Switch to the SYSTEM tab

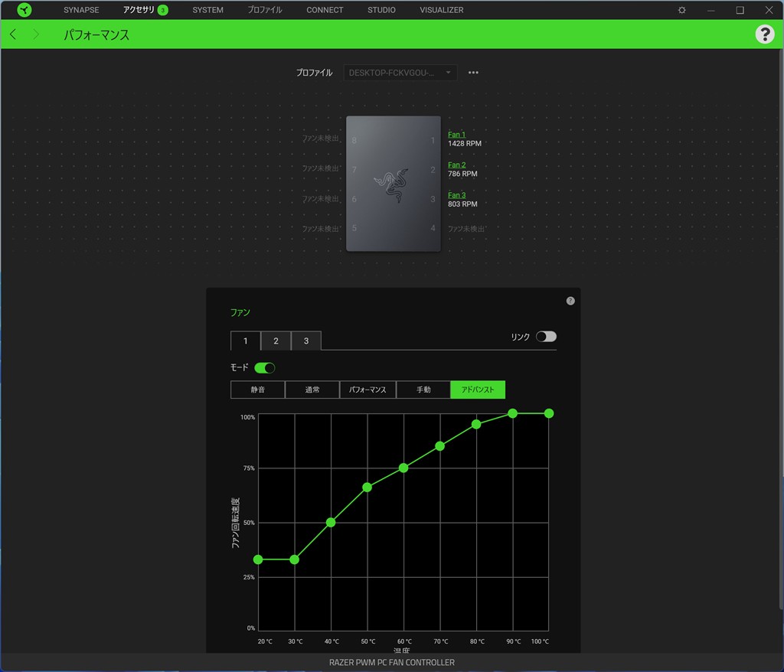pyautogui.click(x=207, y=10)
